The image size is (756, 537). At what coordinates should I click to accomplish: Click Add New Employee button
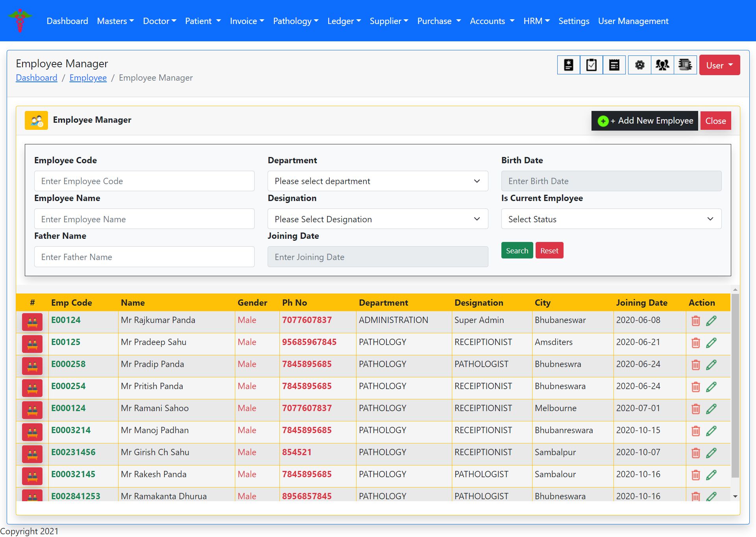(x=645, y=121)
